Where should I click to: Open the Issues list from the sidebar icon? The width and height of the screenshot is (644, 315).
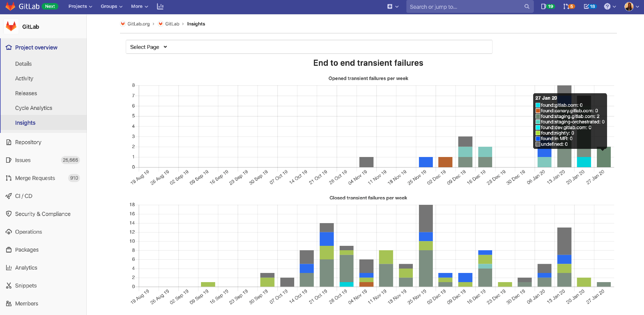click(x=8, y=160)
